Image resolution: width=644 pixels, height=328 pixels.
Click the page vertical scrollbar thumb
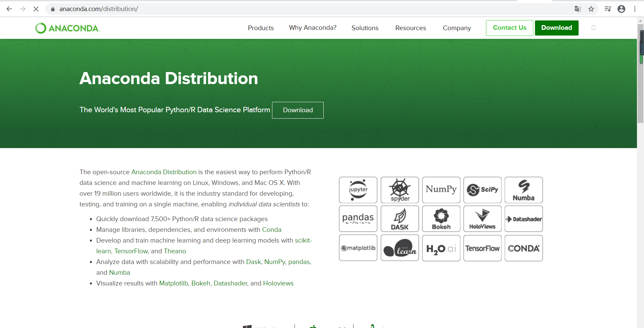click(x=640, y=74)
